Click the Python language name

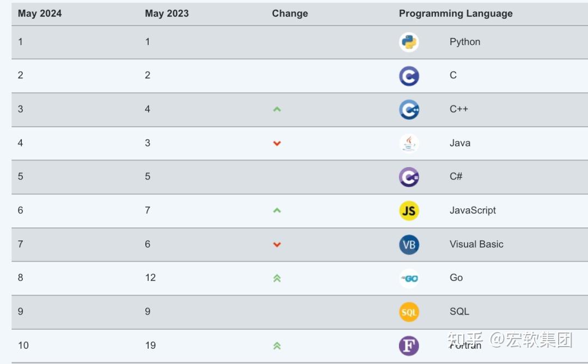click(x=465, y=42)
